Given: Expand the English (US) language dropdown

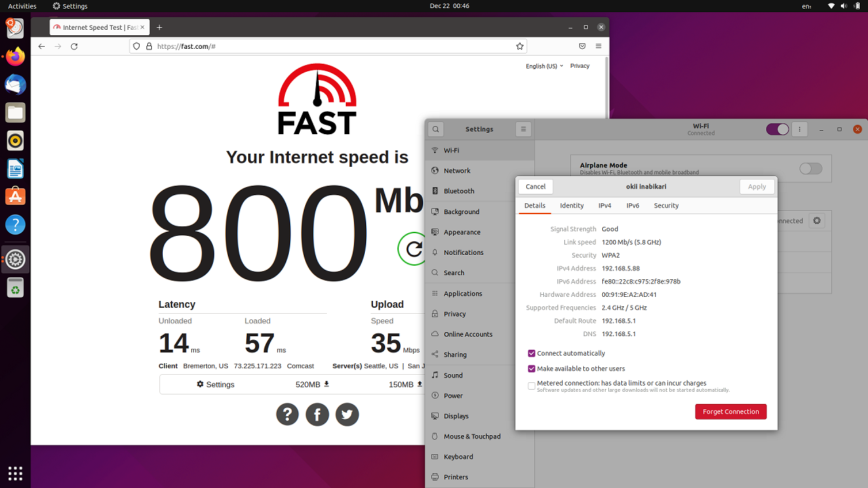Looking at the screenshot, I should [x=545, y=66].
